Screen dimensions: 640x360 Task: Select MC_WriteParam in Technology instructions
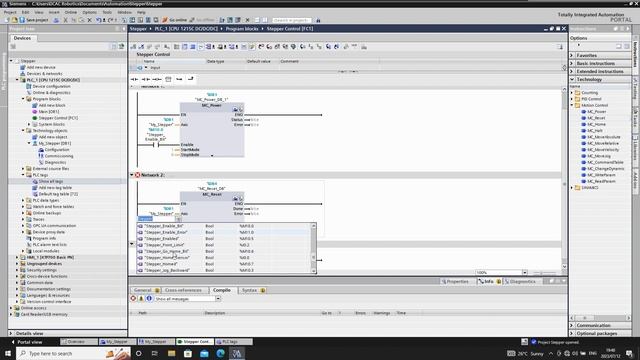(x=601, y=175)
